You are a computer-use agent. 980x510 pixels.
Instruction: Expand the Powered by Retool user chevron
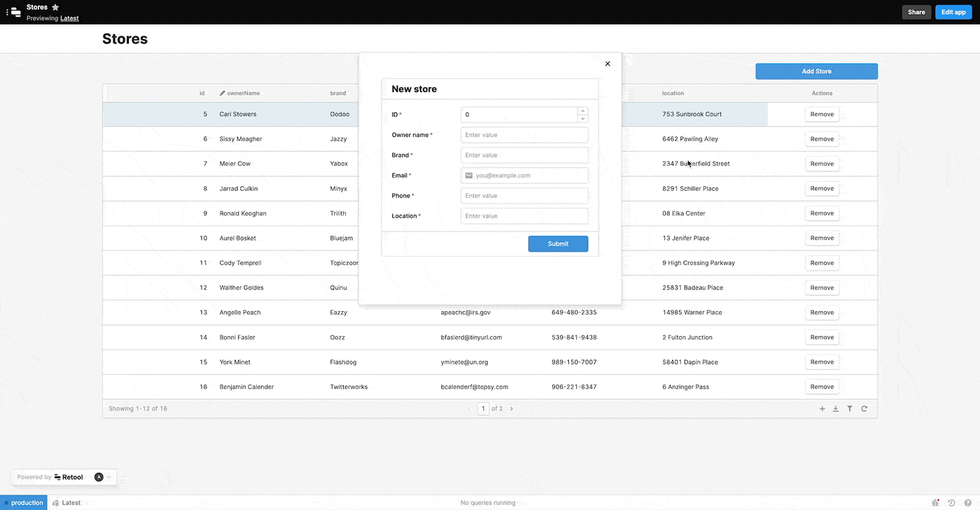pos(109,477)
